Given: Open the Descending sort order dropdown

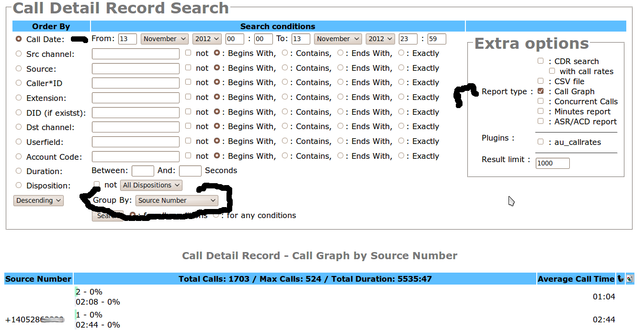Looking at the screenshot, I should coord(38,200).
